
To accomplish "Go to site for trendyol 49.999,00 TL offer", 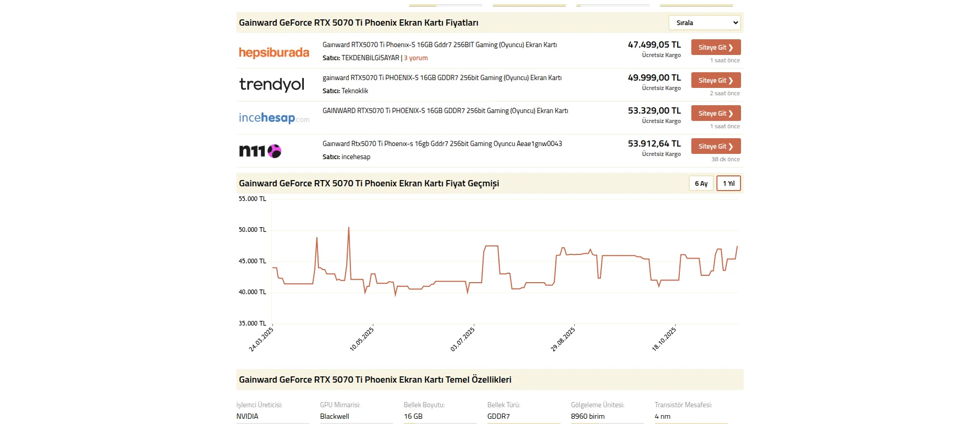I will pos(715,80).
